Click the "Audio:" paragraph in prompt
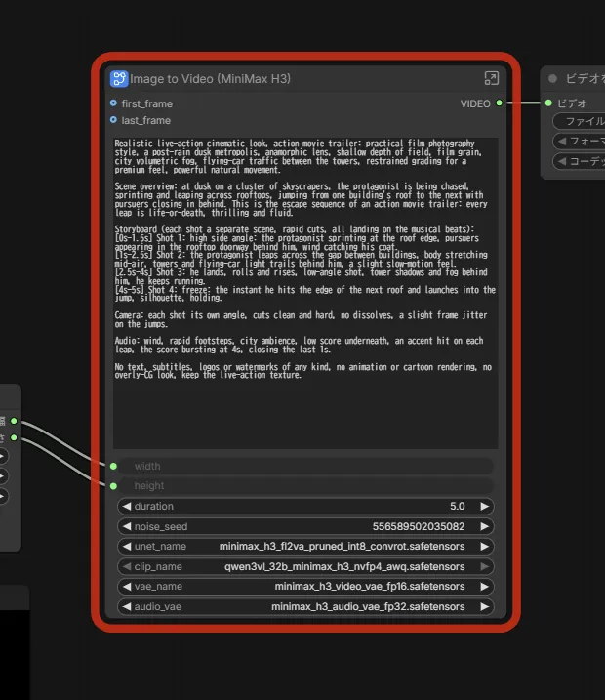The height and width of the screenshot is (700, 605). pos(299,345)
